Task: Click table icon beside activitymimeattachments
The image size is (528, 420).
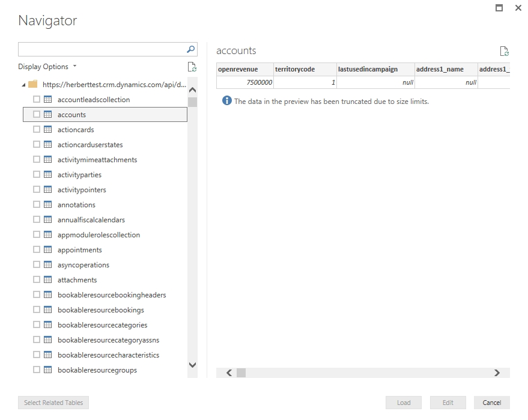Action: tap(48, 159)
